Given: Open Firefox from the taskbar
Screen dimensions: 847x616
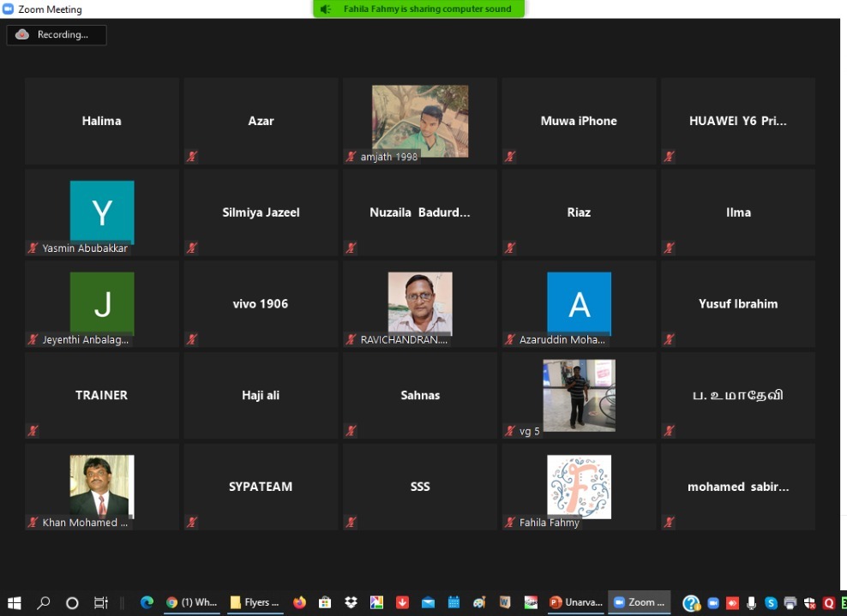Looking at the screenshot, I should pos(299,602).
